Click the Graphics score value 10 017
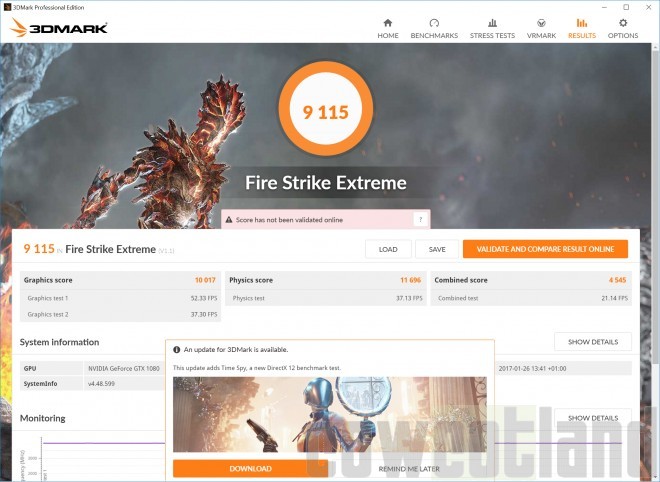660x482 pixels. click(x=205, y=280)
